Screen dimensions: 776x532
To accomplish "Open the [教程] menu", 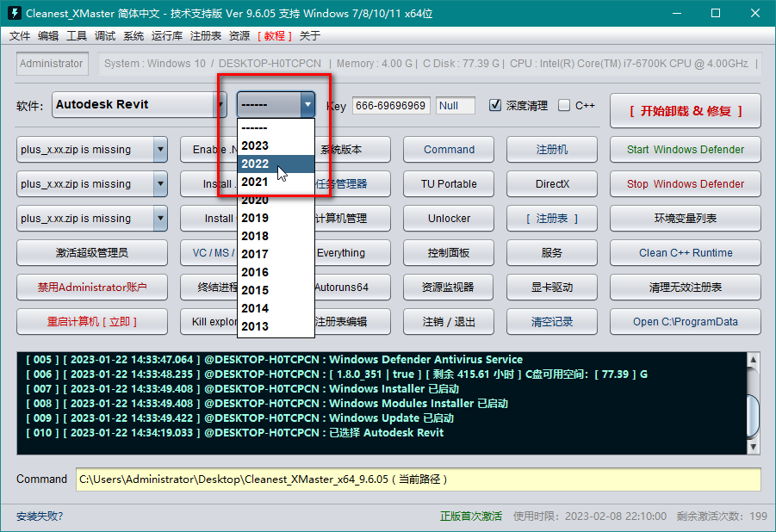I will [x=275, y=35].
